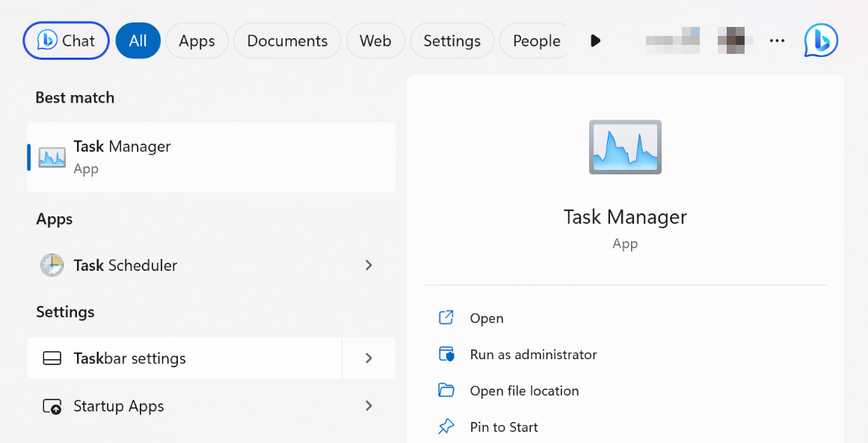
Task: Click the Run as administrator shield icon
Action: (x=446, y=354)
